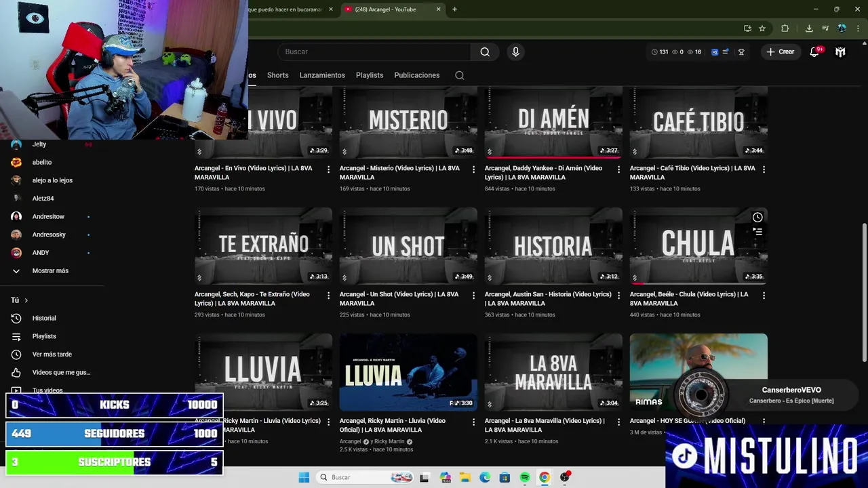Open options menu for Misterio video
The image size is (868, 488).
473,169
